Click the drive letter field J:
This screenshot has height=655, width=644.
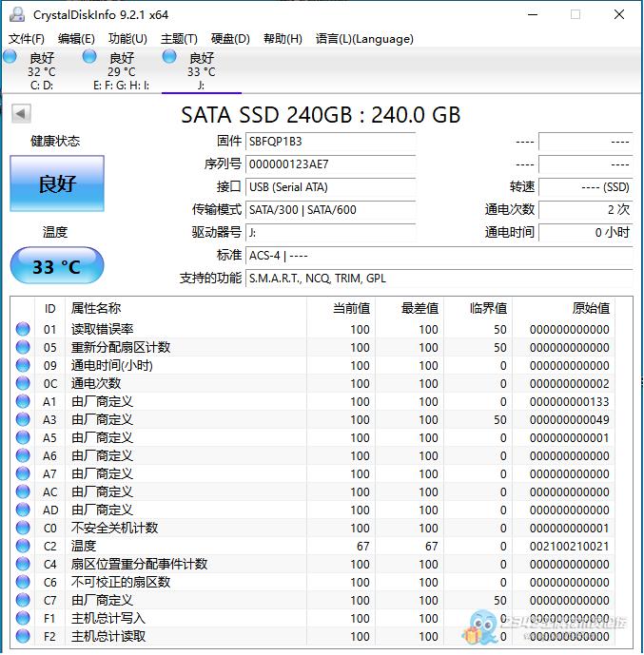click(331, 232)
